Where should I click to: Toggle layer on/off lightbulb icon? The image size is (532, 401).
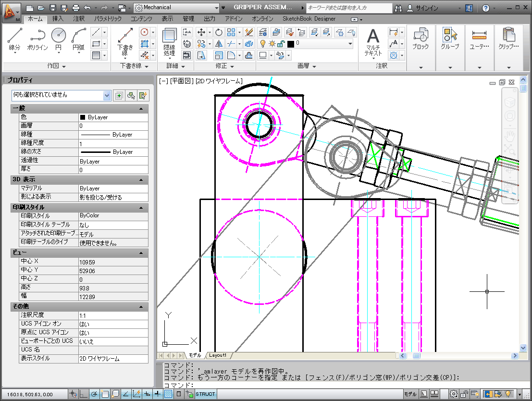[262, 43]
